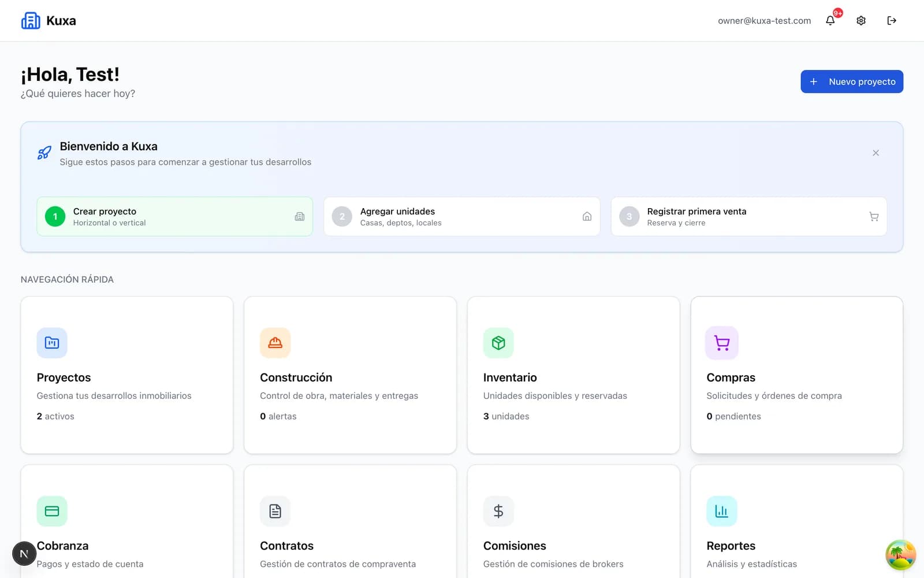Click the Proyectos folder icon

pyautogui.click(x=52, y=343)
